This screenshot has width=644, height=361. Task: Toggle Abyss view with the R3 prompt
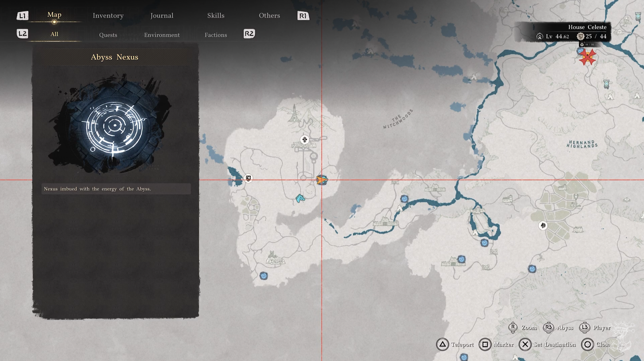click(x=548, y=328)
